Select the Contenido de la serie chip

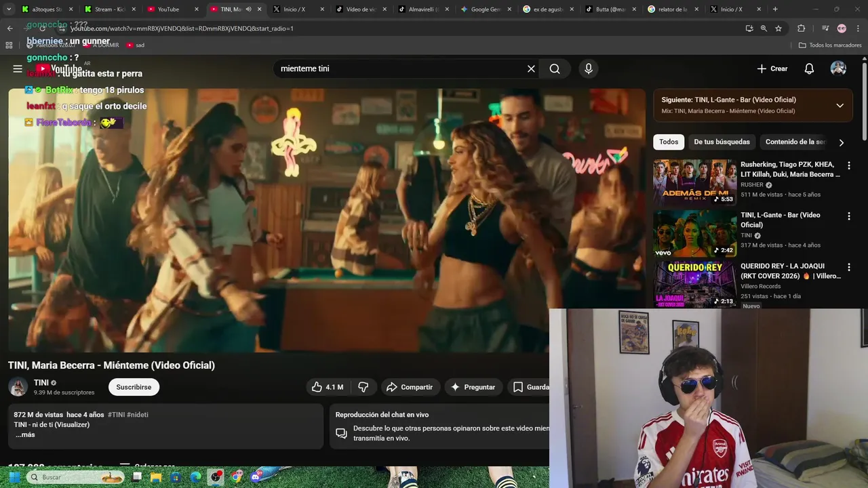(795, 142)
